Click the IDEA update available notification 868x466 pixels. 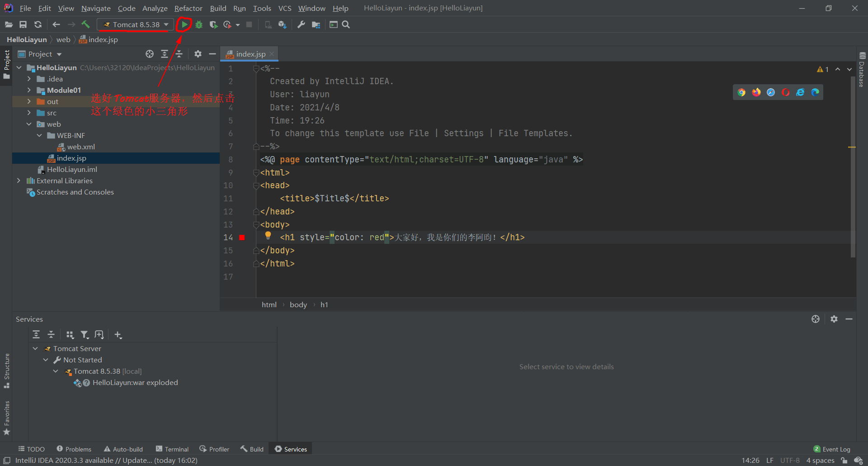click(106, 461)
